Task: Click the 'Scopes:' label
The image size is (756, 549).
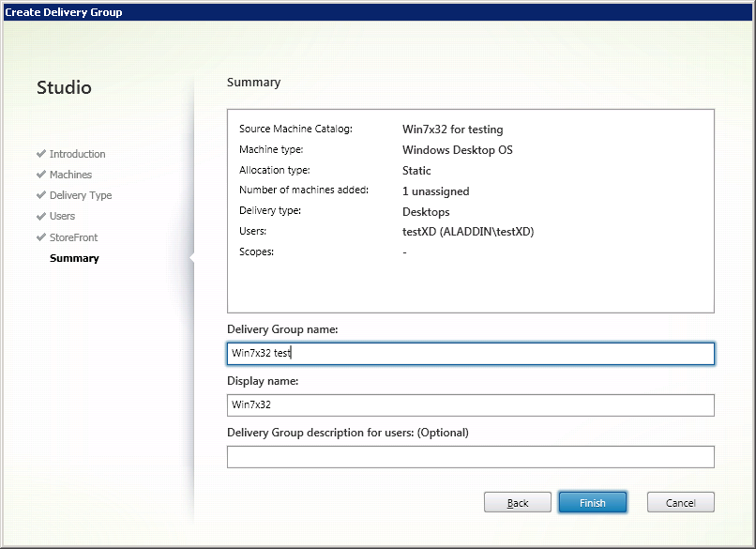Action: 256,252
